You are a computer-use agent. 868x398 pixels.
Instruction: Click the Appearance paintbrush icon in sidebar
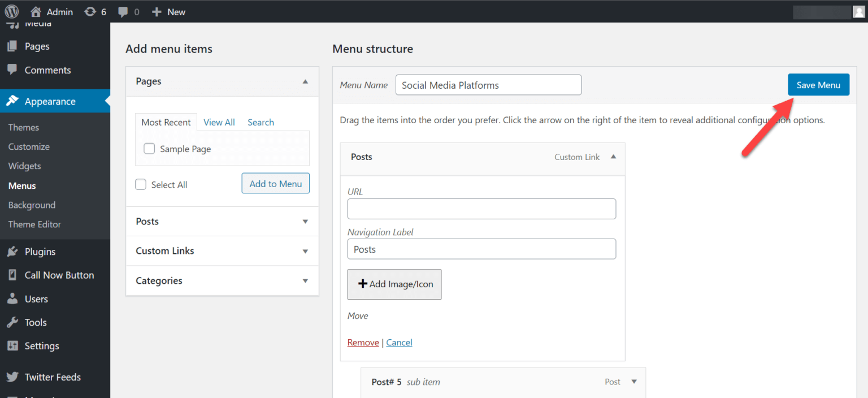click(14, 101)
